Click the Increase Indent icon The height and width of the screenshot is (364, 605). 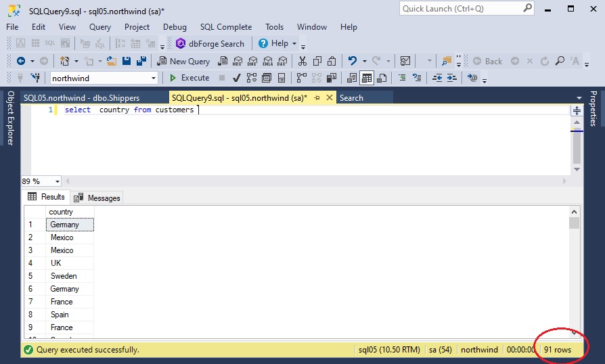tap(452, 78)
